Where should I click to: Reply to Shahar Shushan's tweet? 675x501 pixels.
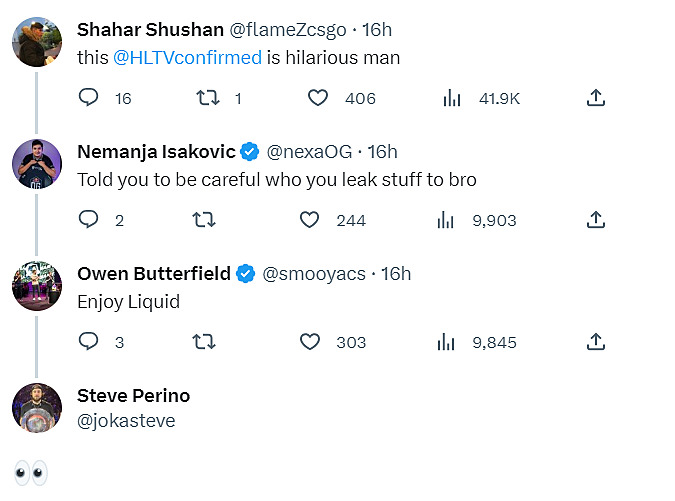[89, 98]
